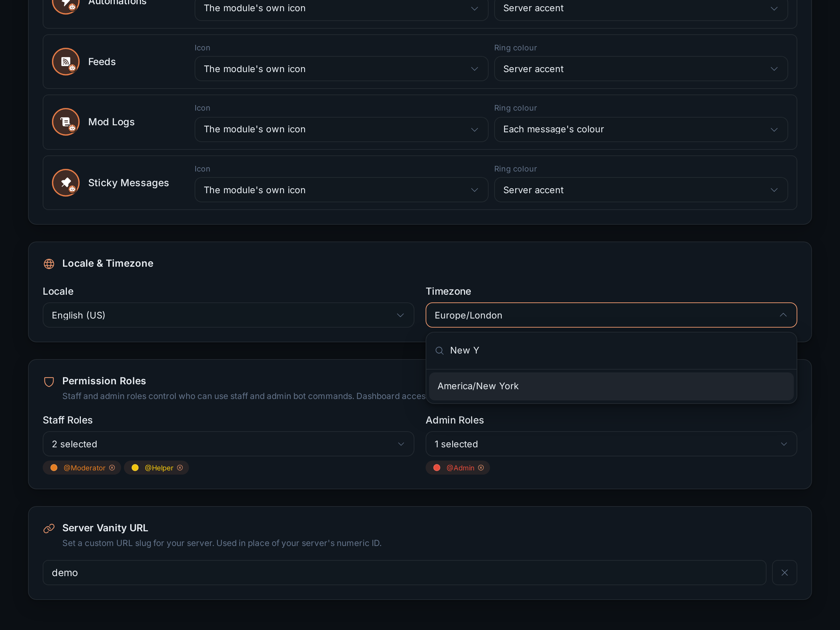
Task: Click the Timezone field label
Action: point(448,291)
